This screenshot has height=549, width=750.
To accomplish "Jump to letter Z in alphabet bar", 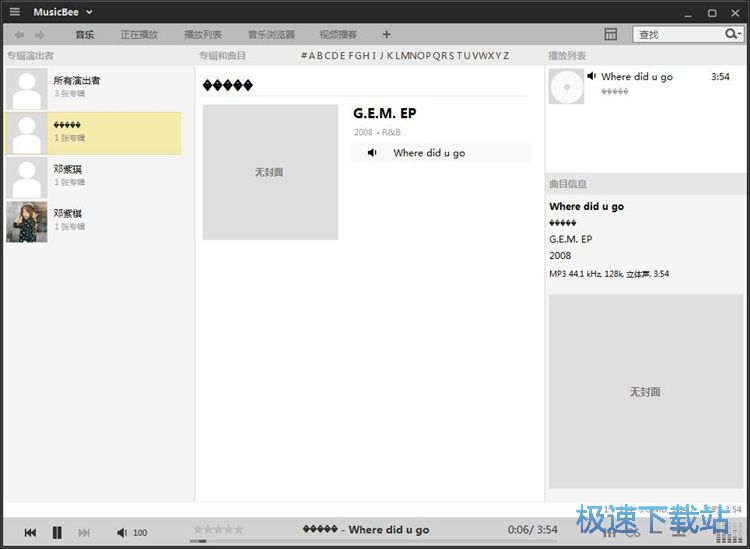I will tap(506, 55).
